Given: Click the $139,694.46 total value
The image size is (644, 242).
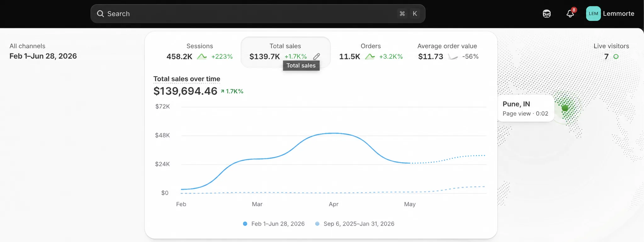Looking at the screenshot, I should (185, 91).
